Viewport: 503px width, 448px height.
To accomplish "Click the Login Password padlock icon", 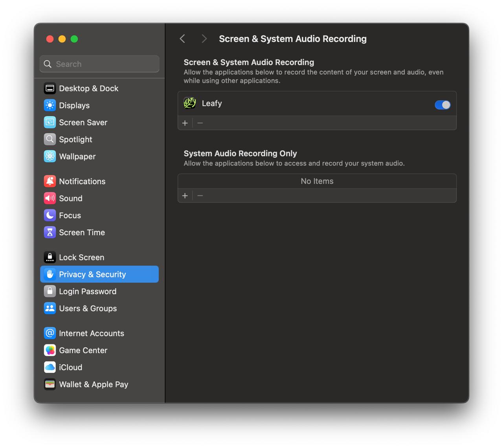I will click(x=50, y=291).
